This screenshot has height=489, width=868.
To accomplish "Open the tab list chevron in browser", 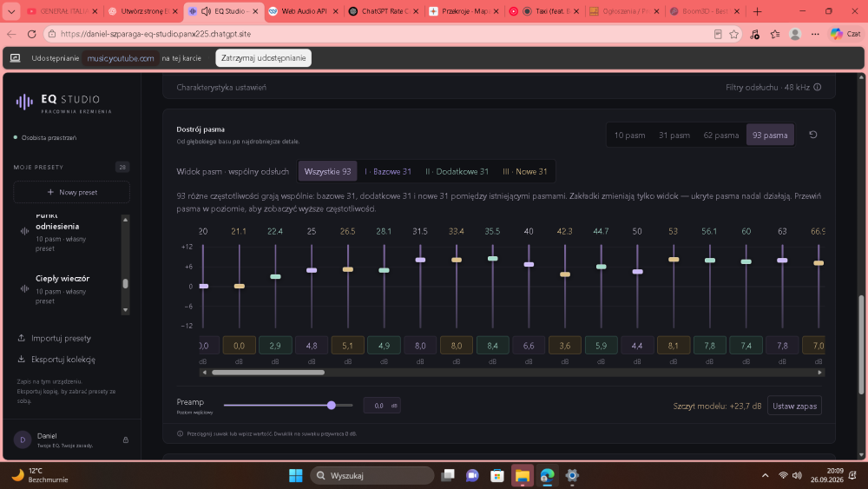I will (x=11, y=11).
